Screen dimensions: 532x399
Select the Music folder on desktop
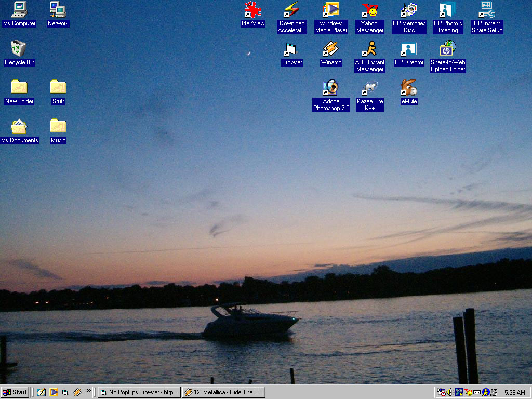[58, 127]
